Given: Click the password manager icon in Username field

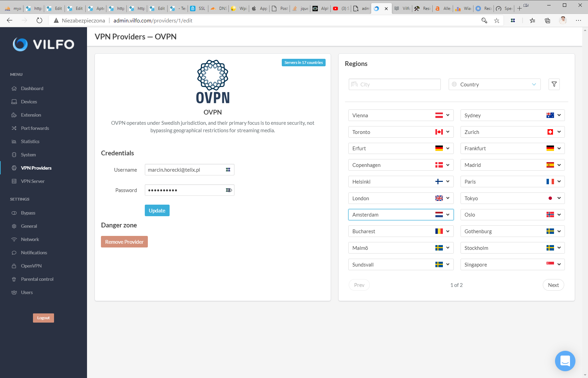Looking at the screenshot, I should tap(228, 170).
